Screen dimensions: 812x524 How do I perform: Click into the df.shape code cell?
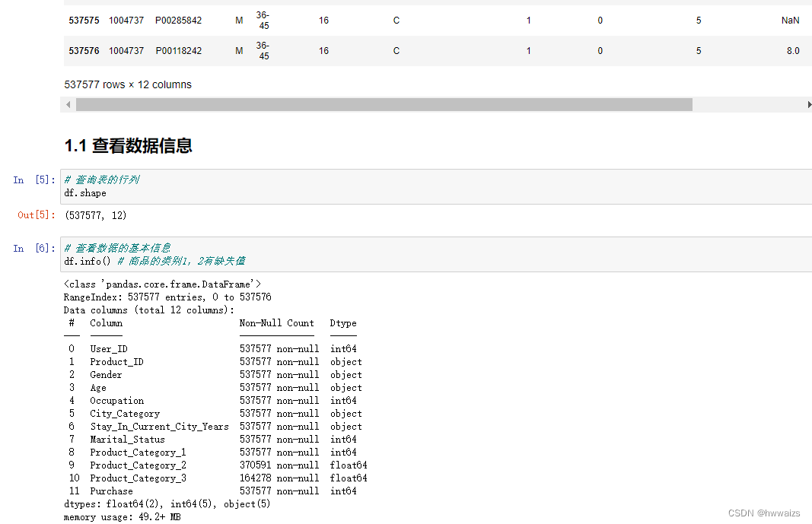436,186
